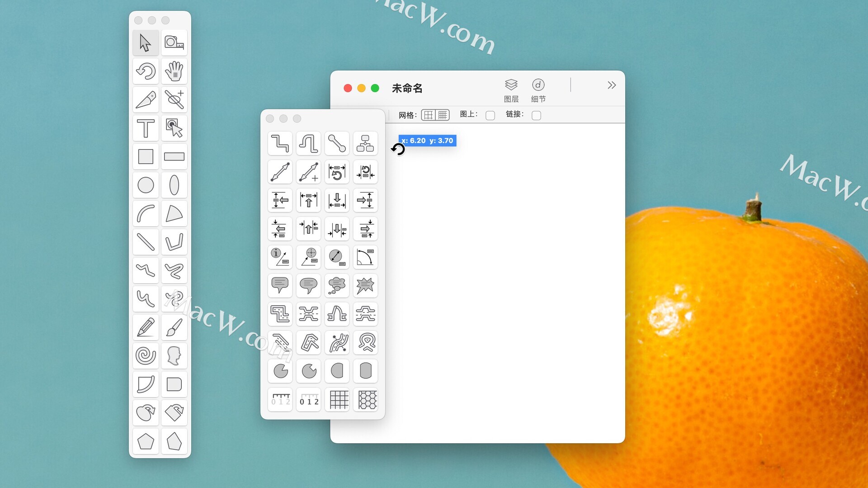Open the 图层 layers panel
The width and height of the screenshot is (868, 488).
[x=511, y=90]
